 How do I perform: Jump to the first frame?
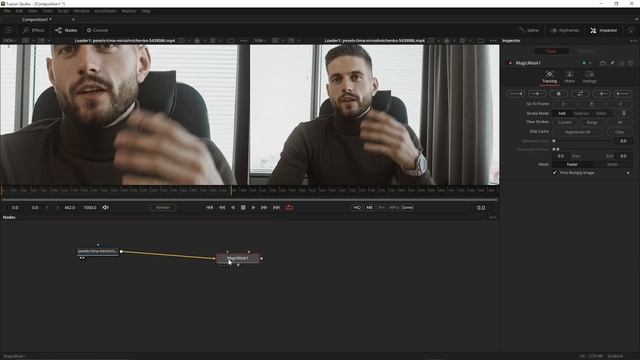[x=209, y=207]
